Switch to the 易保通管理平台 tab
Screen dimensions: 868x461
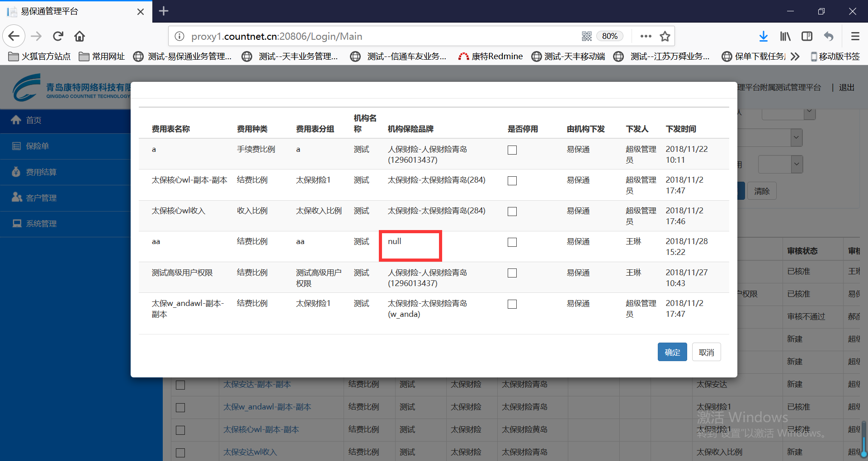[72, 11]
